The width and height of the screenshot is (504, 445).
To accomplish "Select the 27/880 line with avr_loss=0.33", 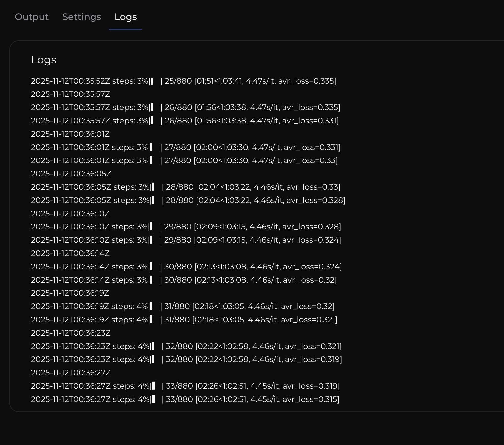I will coord(184,160).
